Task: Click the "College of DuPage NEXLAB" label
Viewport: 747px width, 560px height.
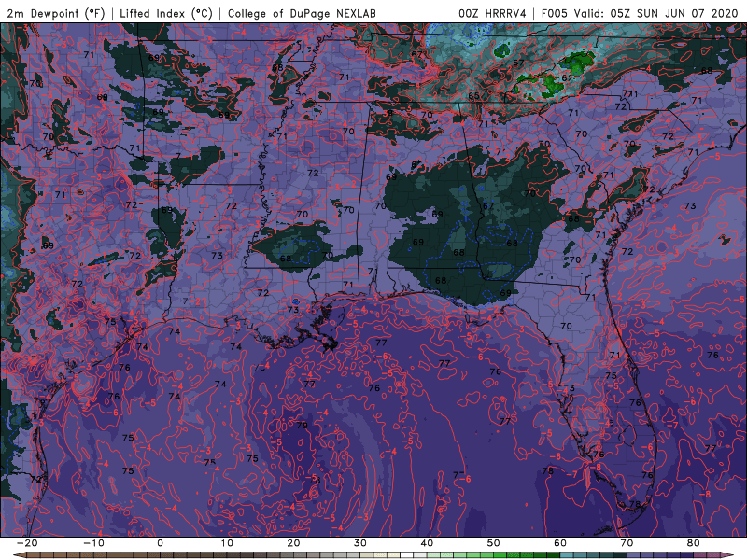Action: point(302,13)
